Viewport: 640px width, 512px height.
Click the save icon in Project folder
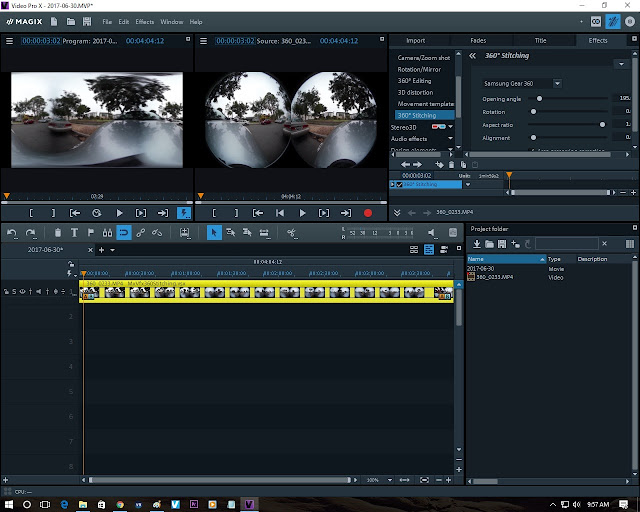tap(502, 243)
